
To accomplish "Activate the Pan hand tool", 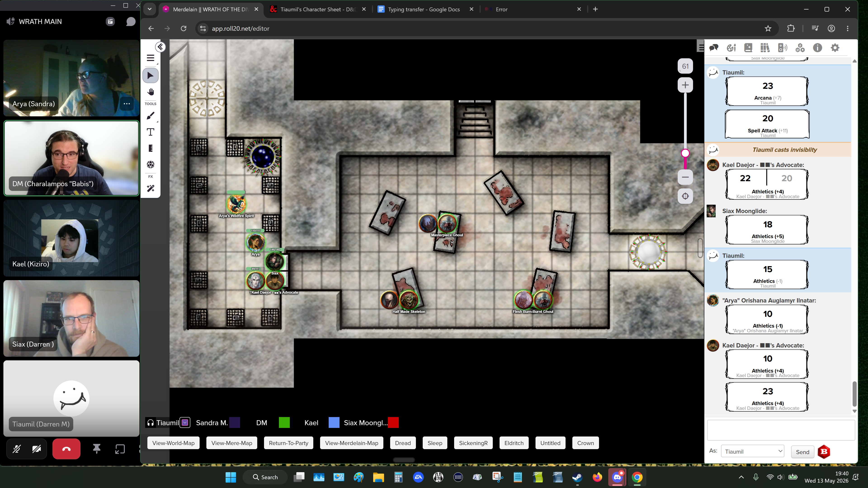I will 150,92.
